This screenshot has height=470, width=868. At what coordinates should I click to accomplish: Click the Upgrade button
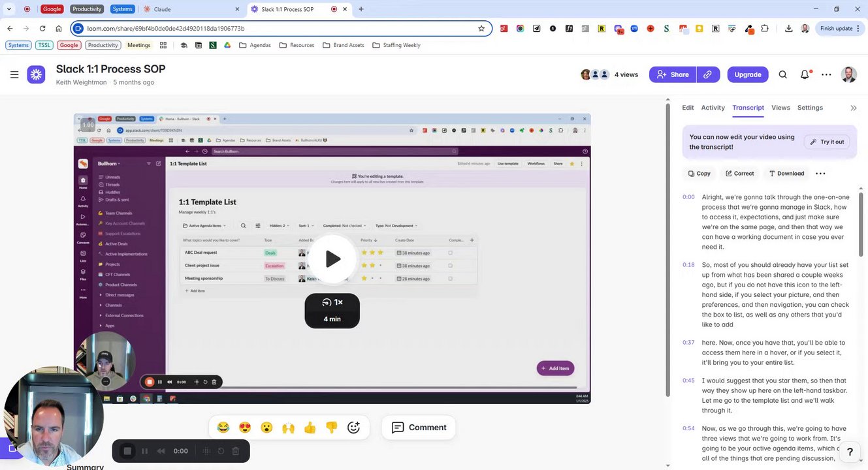tap(748, 74)
